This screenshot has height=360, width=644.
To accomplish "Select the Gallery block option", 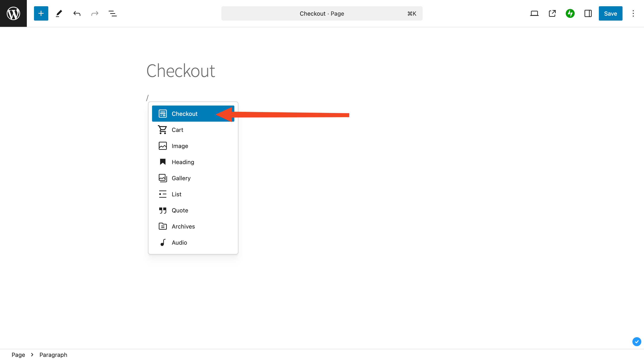I will click(x=181, y=178).
